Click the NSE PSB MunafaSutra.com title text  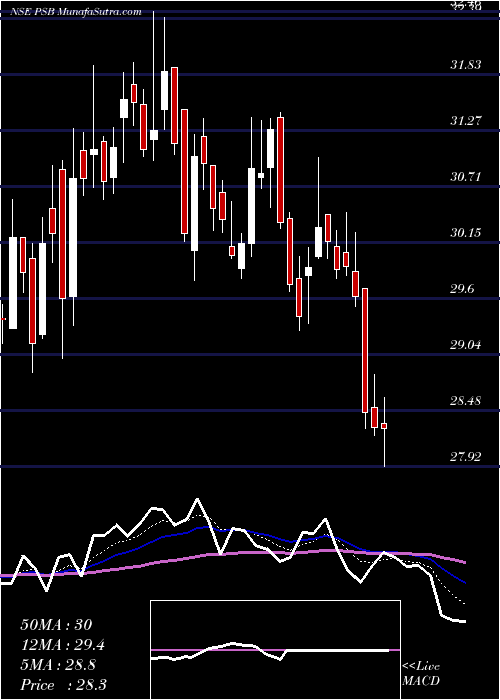click(x=76, y=12)
